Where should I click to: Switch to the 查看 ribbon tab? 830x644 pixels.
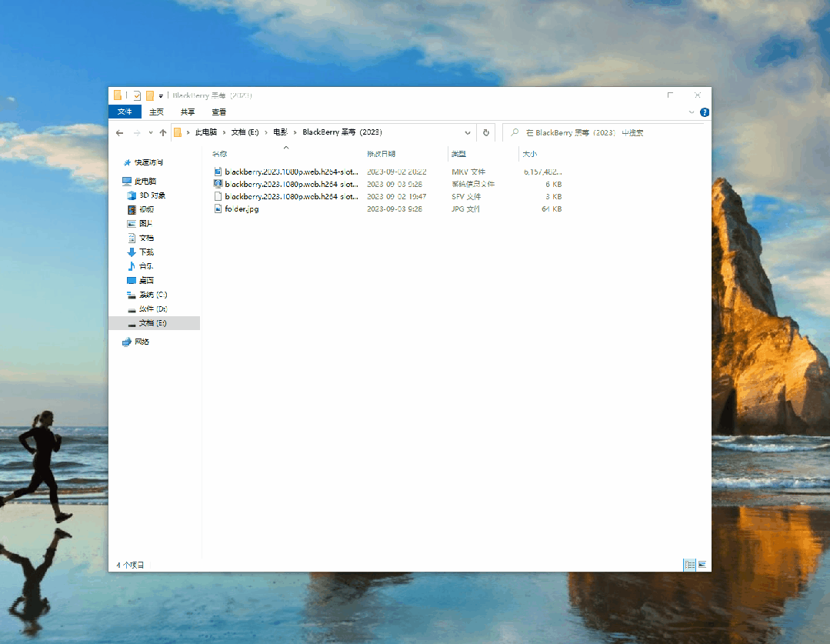coord(219,112)
